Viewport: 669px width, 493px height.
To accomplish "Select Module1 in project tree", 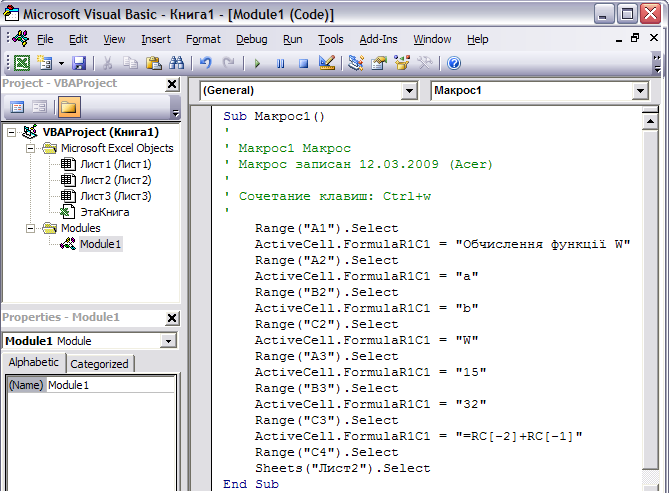I will tap(101, 244).
